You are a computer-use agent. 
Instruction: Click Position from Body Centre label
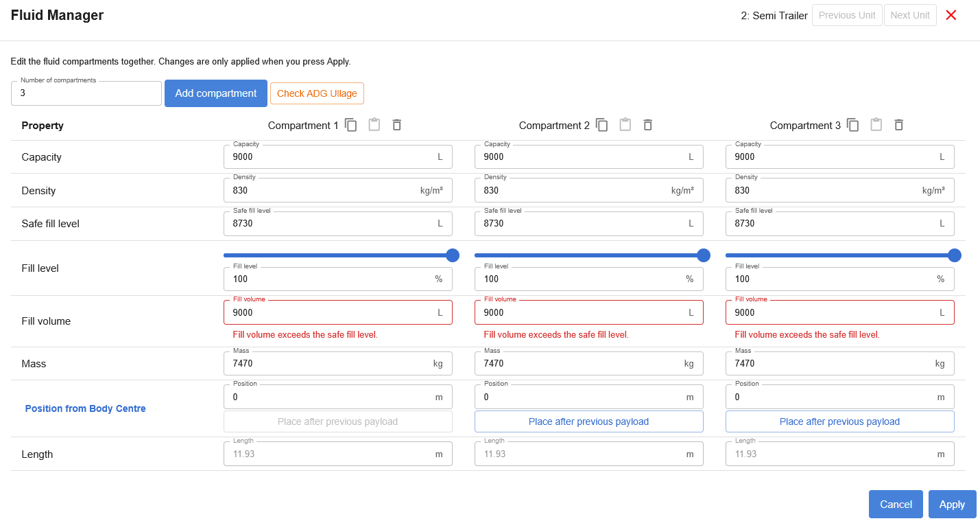85,408
